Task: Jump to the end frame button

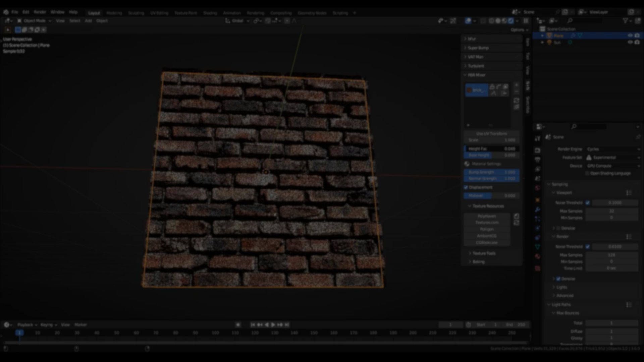Action: (287, 324)
